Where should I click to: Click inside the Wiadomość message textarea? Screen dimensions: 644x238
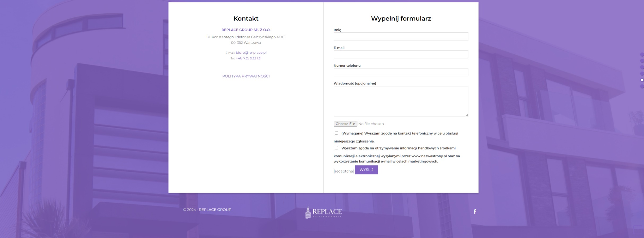click(x=401, y=101)
